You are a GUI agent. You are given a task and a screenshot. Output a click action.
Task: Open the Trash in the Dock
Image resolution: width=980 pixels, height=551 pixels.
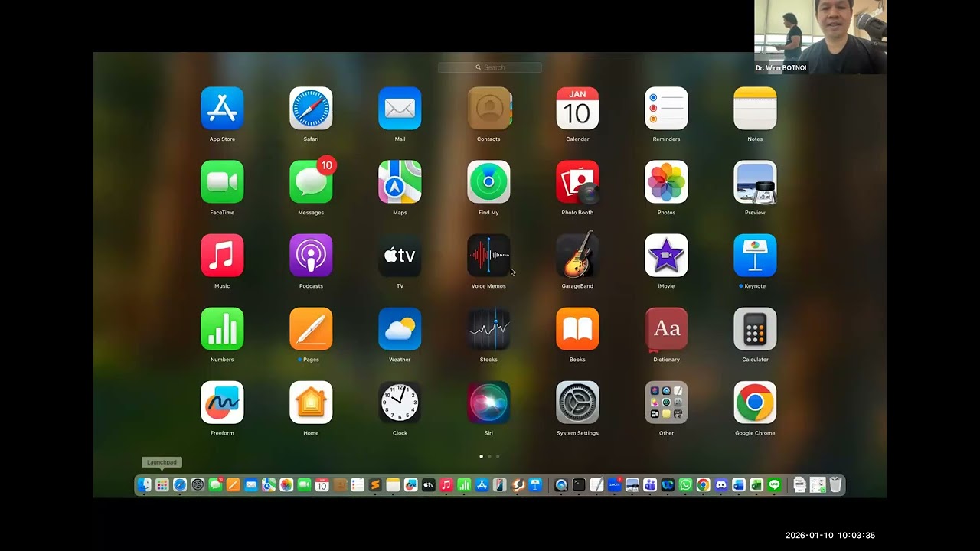point(835,484)
